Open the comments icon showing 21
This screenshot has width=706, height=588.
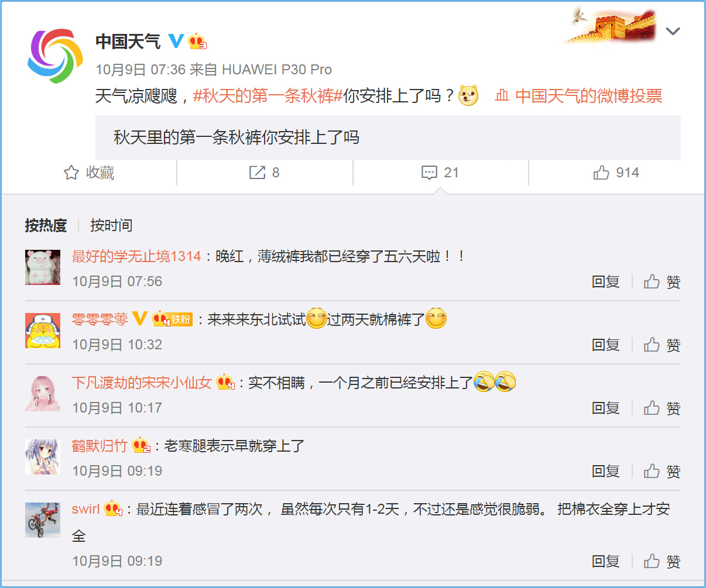click(x=440, y=173)
